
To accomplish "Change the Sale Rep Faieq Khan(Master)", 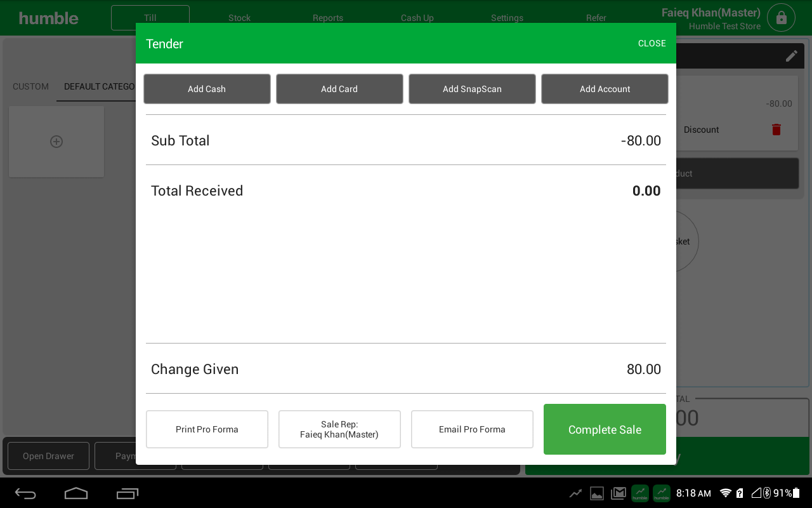I will point(339,429).
